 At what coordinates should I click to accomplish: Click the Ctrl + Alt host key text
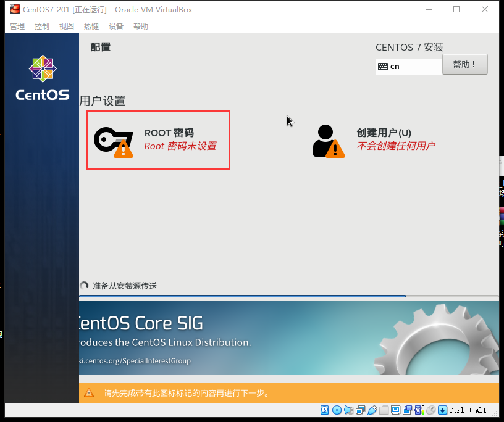pyautogui.click(x=468, y=410)
